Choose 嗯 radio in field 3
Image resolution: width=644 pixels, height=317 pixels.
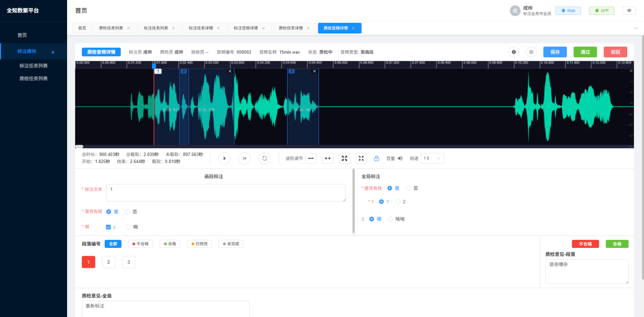(372, 219)
